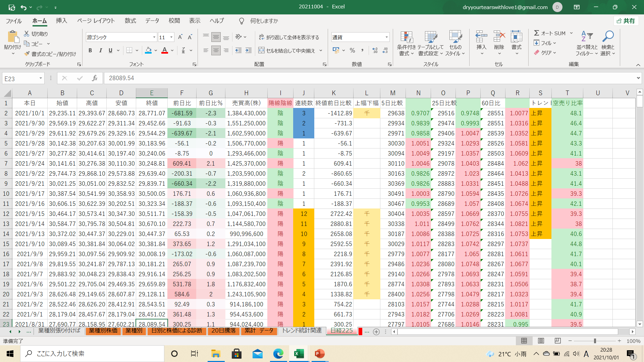Open the データ ribbon tab
Viewport: 644px width, 362px height.
point(152,21)
